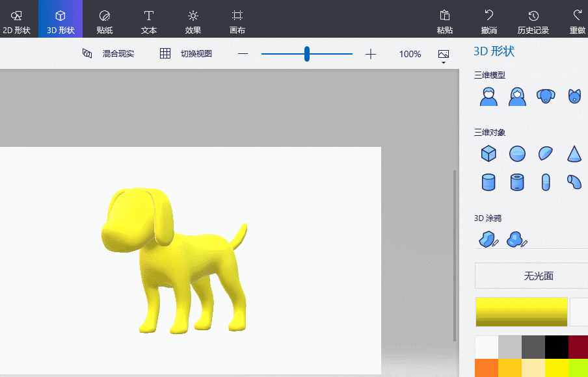The height and width of the screenshot is (377, 588).
Task: Pick the cylinder 3D object
Action: pos(488,182)
